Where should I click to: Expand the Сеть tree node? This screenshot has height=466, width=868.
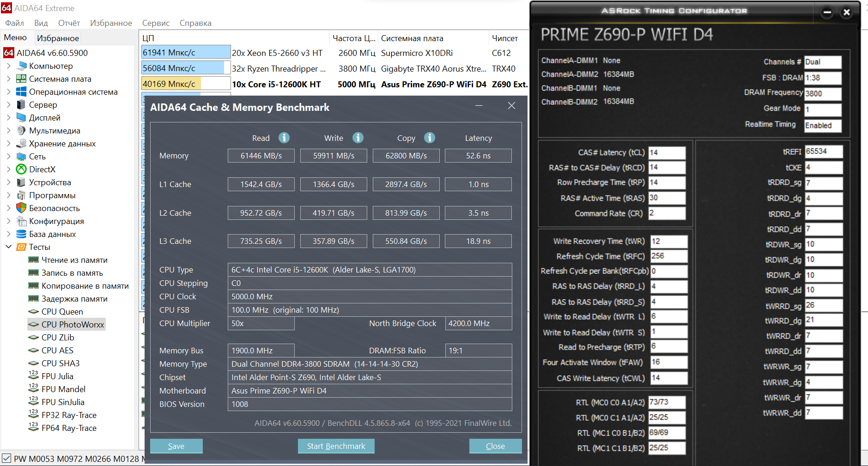coord(8,157)
